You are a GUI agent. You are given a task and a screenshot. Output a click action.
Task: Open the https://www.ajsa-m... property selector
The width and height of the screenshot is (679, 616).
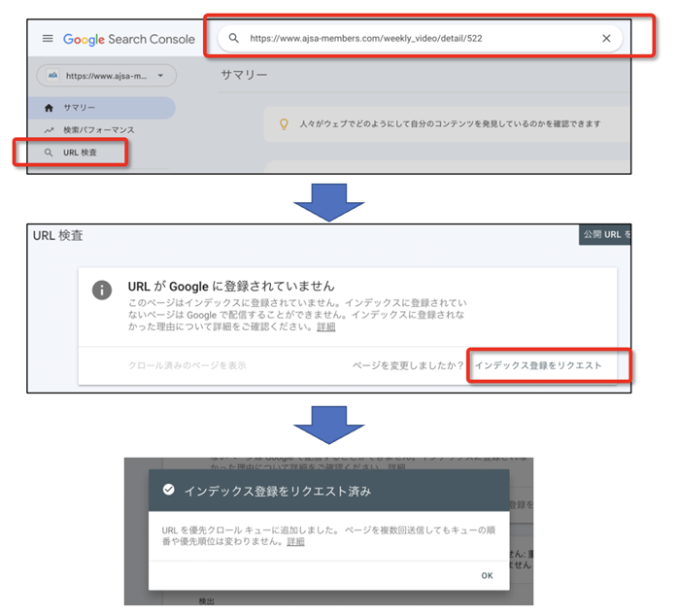[x=107, y=76]
